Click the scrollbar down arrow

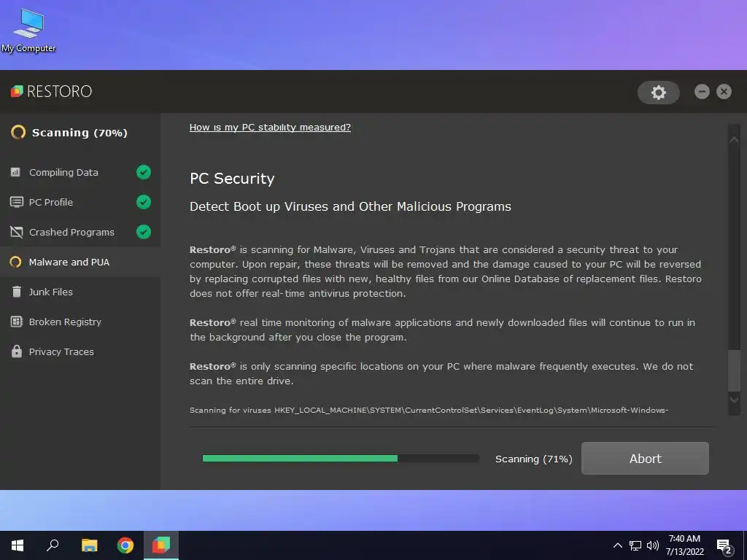734,400
